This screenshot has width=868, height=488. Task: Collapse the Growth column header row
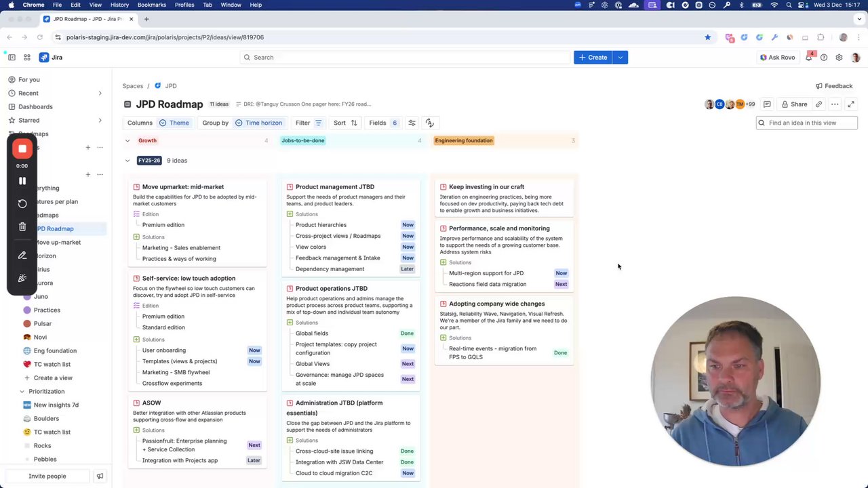[127, 140]
